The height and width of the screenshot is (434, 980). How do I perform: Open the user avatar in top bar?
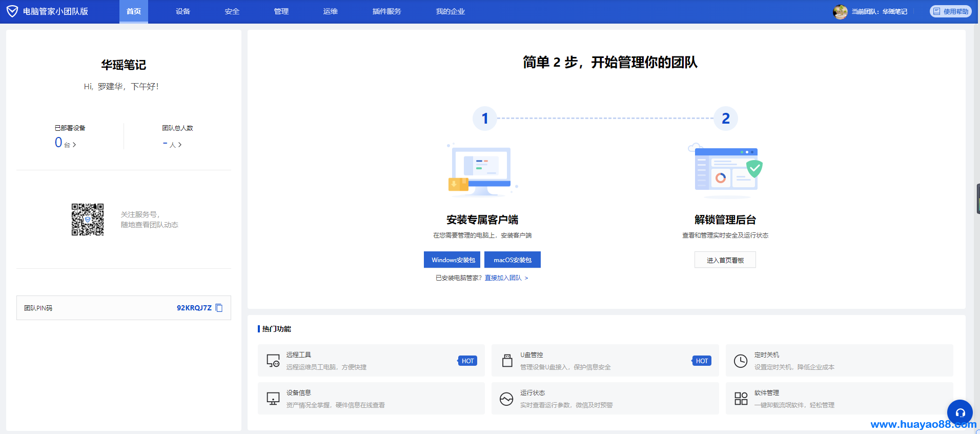click(840, 12)
